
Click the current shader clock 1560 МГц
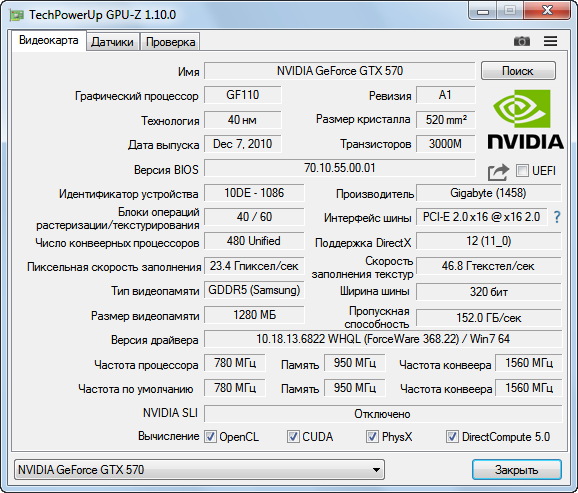529,363
